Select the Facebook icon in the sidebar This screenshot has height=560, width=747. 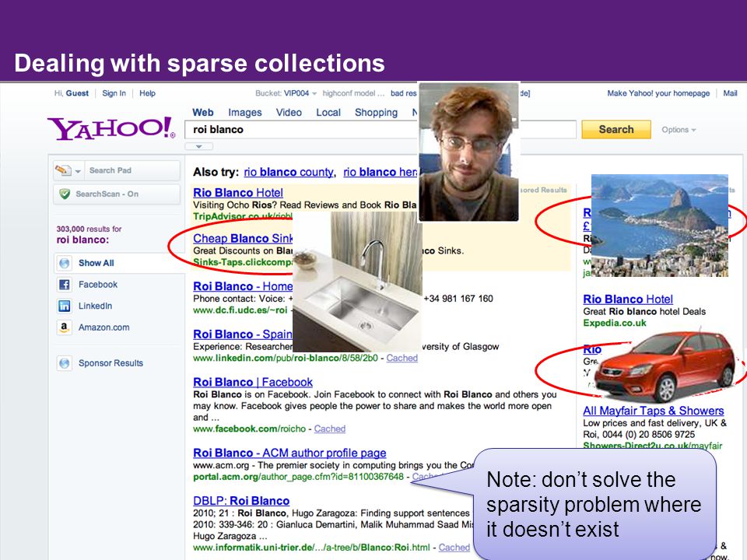tap(64, 285)
